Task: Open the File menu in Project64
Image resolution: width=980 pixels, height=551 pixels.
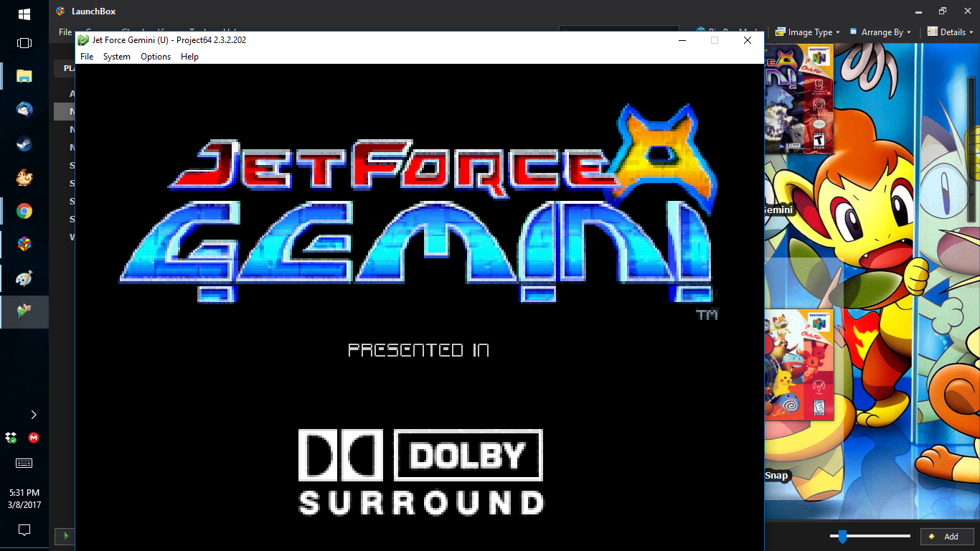Action: tap(87, 57)
